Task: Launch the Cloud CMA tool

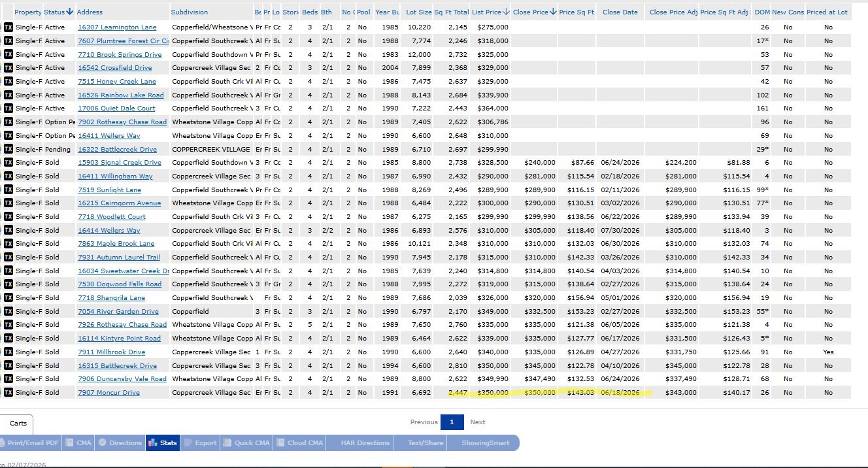Action: click(x=300, y=443)
